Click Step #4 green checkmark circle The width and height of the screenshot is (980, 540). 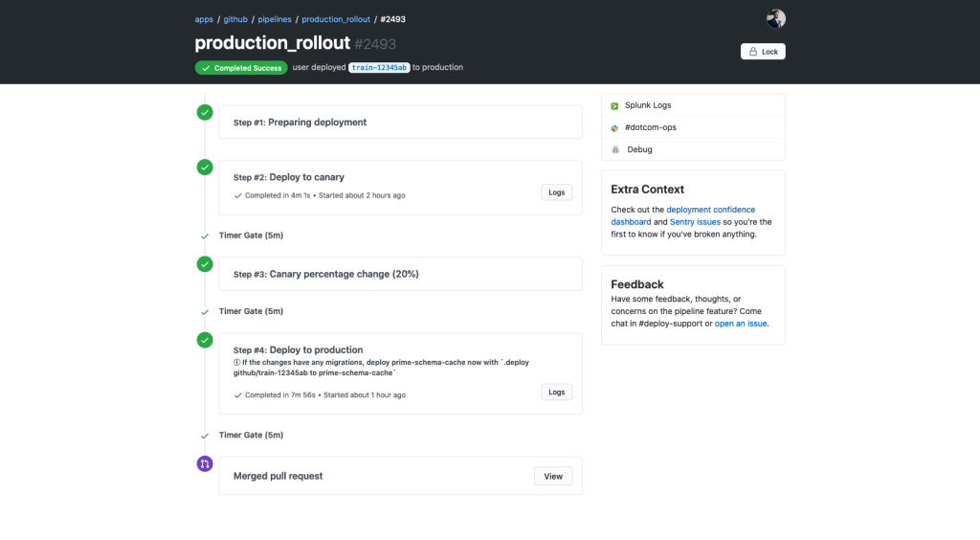(x=205, y=340)
